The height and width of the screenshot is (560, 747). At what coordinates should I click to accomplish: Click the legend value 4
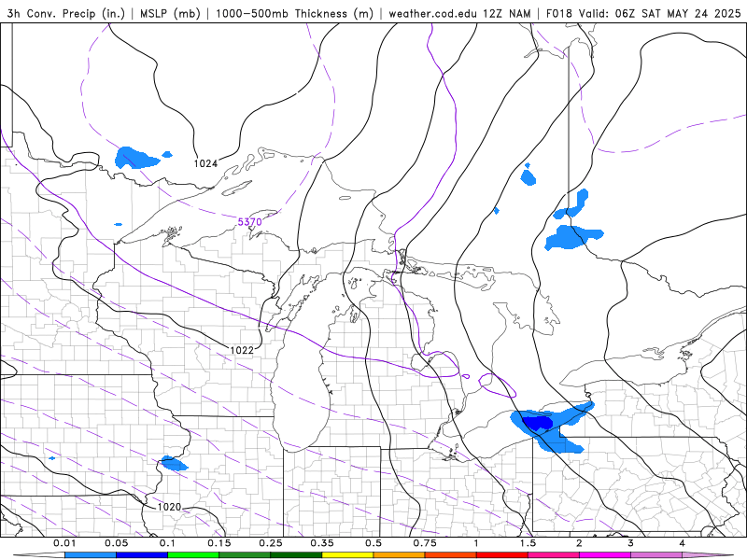(x=683, y=543)
